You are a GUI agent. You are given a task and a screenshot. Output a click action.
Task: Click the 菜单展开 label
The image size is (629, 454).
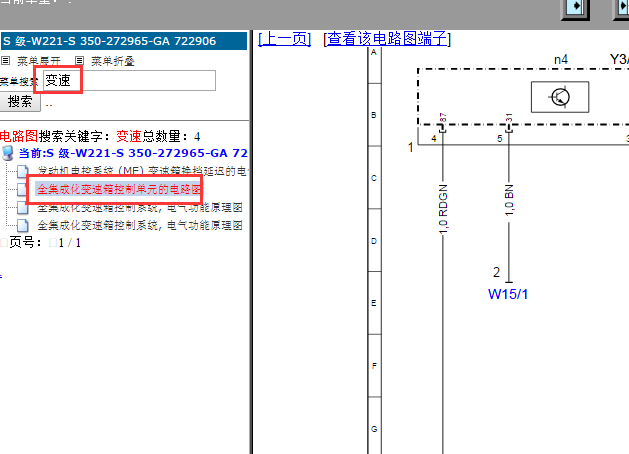click(x=39, y=61)
